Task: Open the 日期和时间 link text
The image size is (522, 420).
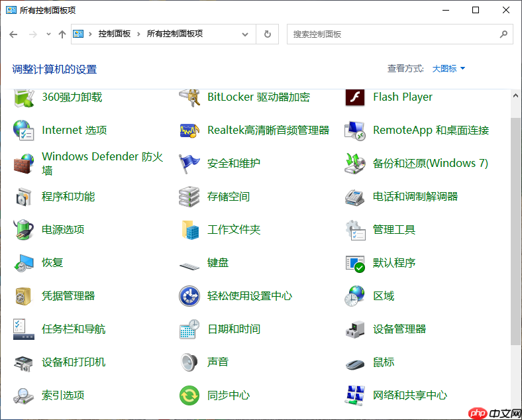Action: (x=234, y=329)
